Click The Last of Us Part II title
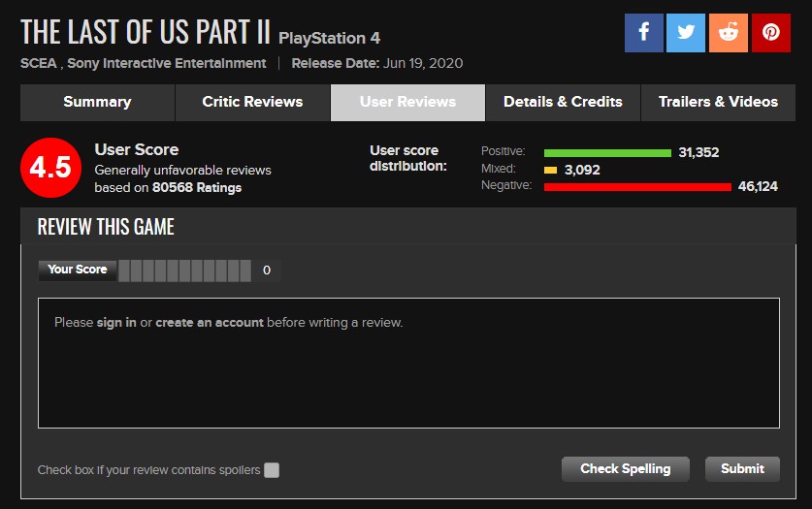Viewport: 812px width, 509px height. click(146, 32)
